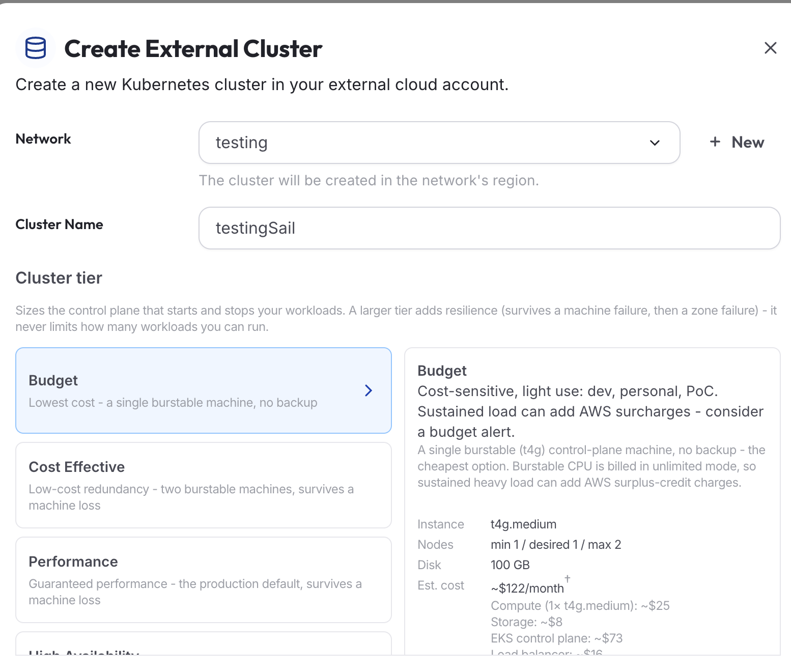Click the EKS control plane cost line

[556, 638]
